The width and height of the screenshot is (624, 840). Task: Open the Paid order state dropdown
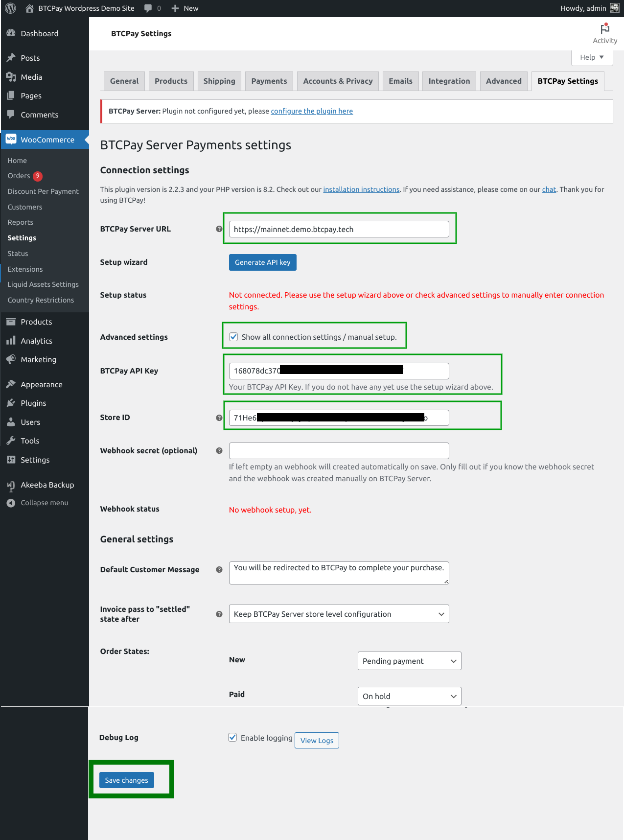pos(409,696)
